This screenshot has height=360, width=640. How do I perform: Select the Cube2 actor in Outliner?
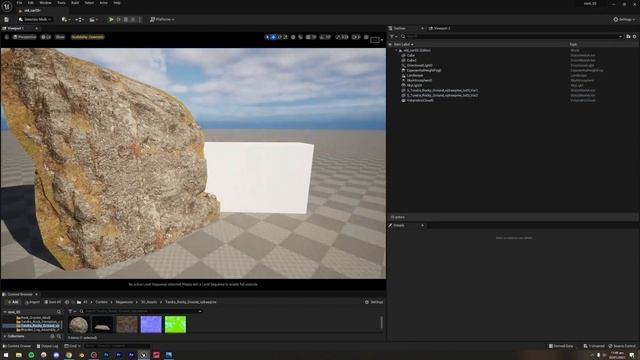click(411, 60)
